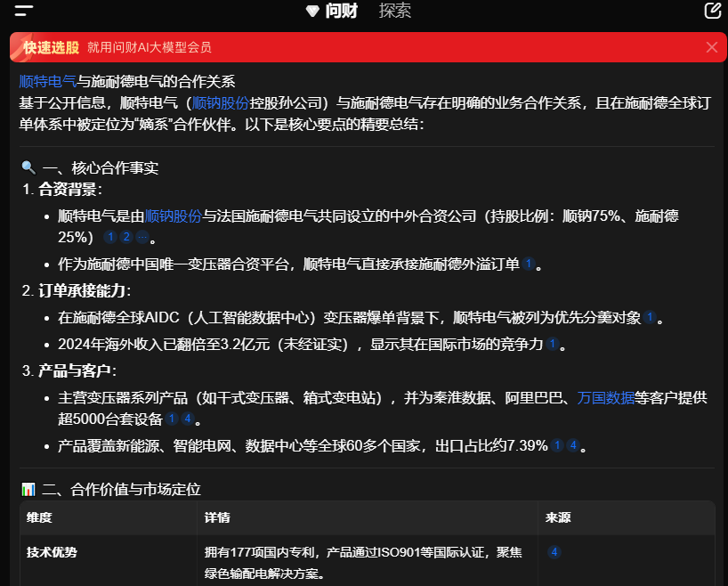The width and height of the screenshot is (728, 586).
Task: Click the bar chart emoji beside 合作价值与市场定位
Action: pyautogui.click(x=28, y=489)
